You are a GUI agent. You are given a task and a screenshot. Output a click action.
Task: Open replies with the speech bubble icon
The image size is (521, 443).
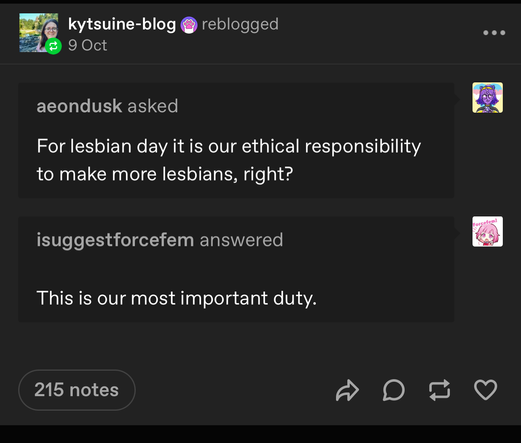pos(394,390)
